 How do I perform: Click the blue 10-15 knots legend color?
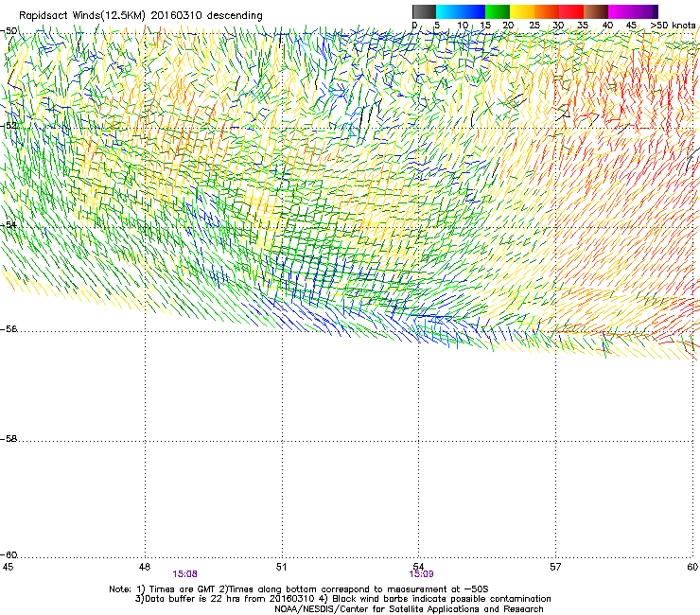[x=473, y=11]
